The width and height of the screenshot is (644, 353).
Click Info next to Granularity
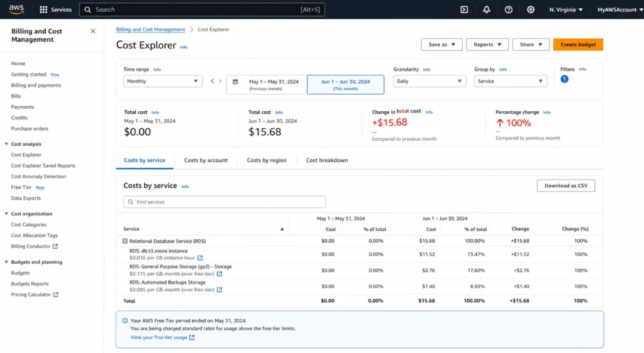tap(427, 70)
